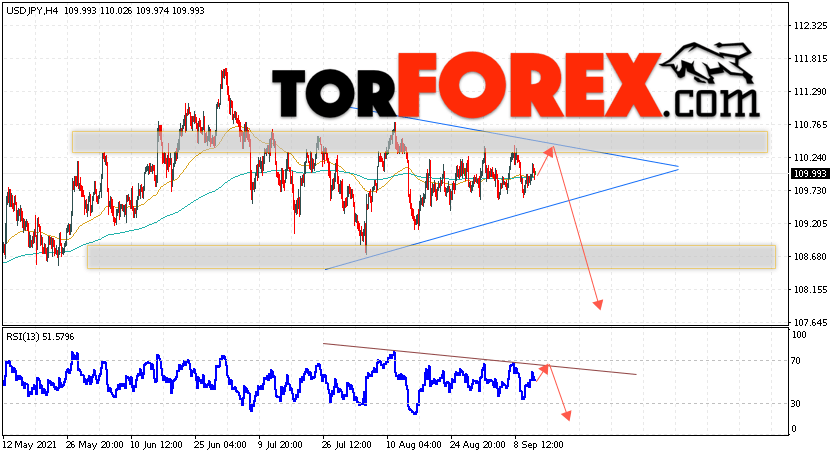Click the 8 Sep 12:00 date label

538,445
